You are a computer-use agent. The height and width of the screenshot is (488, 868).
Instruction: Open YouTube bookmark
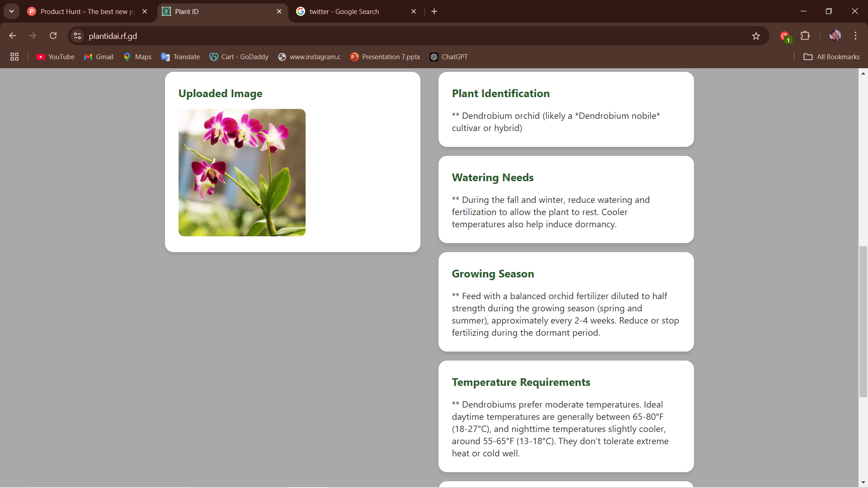55,57
